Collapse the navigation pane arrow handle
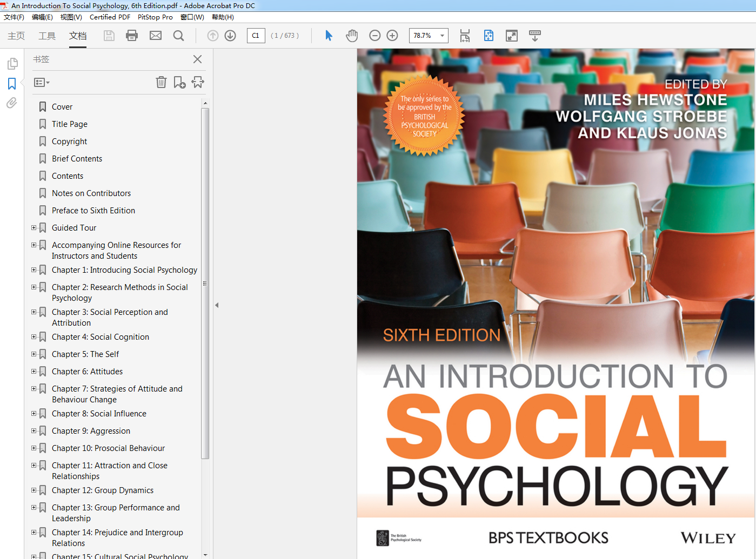Viewport: 756px width, 559px height. pyautogui.click(x=217, y=305)
